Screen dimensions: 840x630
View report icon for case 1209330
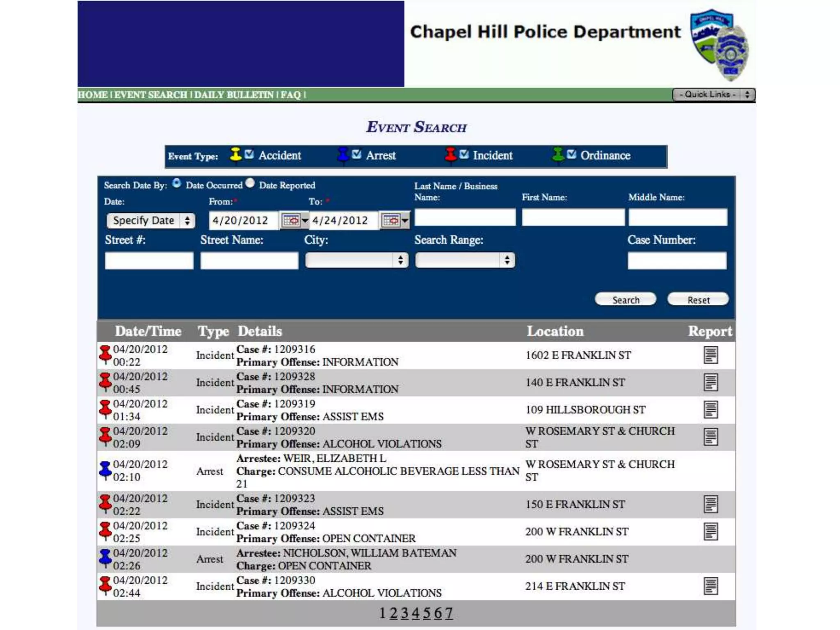710,586
